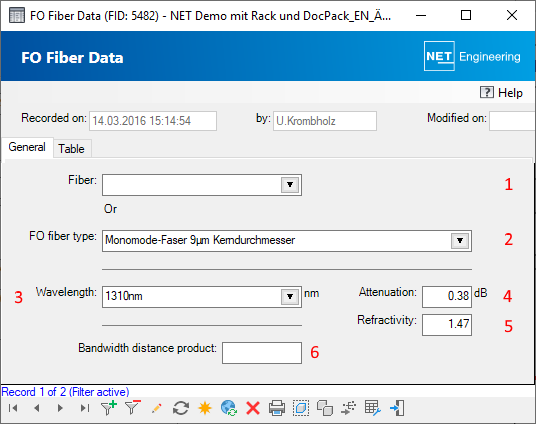This screenshot has height=424, width=536.
Task: Click the globe refresh icon
Action: pos(229,408)
